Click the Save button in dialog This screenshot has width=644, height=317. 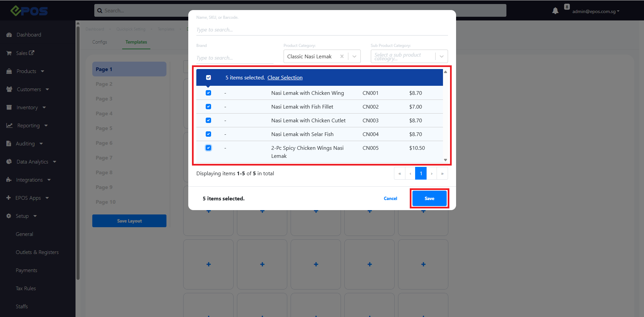[x=429, y=198]
